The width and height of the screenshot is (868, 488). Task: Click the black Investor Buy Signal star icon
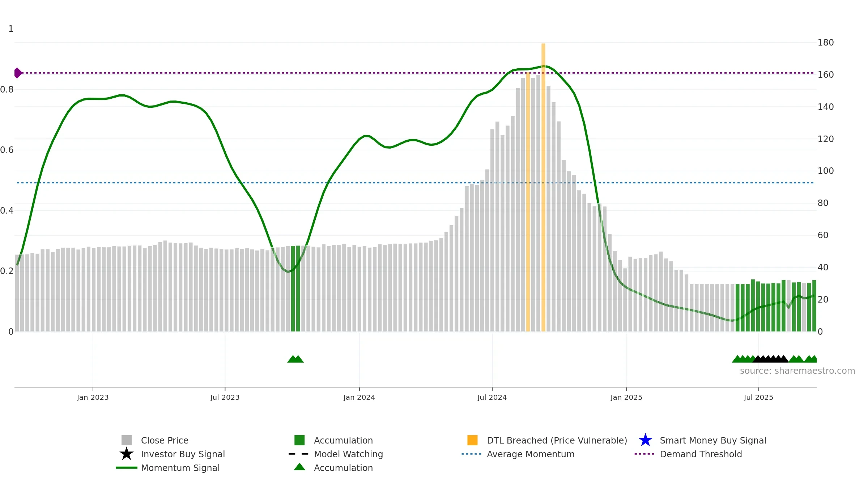coord(127,454)
